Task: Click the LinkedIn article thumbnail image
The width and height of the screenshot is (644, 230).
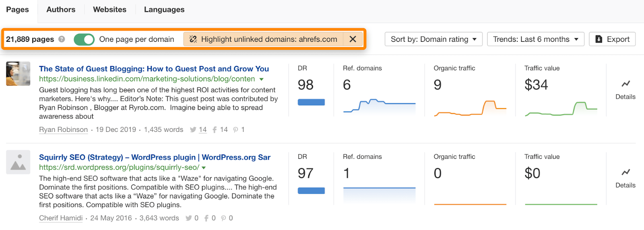Action: point(18,74)
